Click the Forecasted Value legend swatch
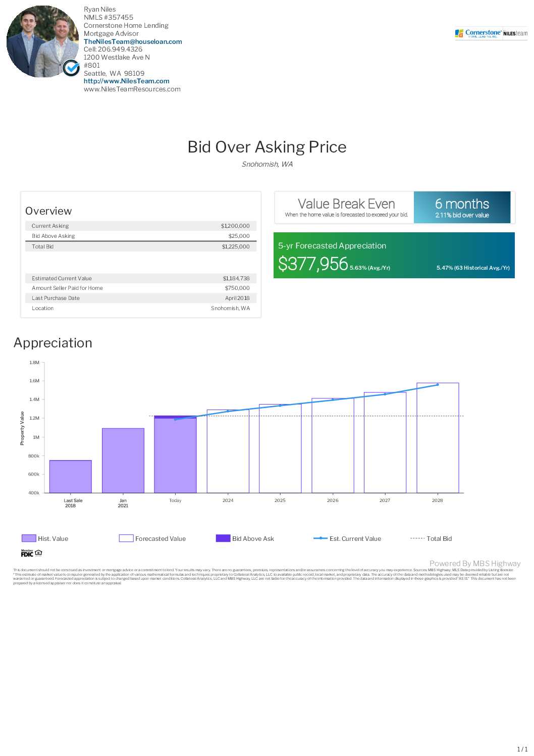This screenshot has height=756, width=534. tap(126, 538)
